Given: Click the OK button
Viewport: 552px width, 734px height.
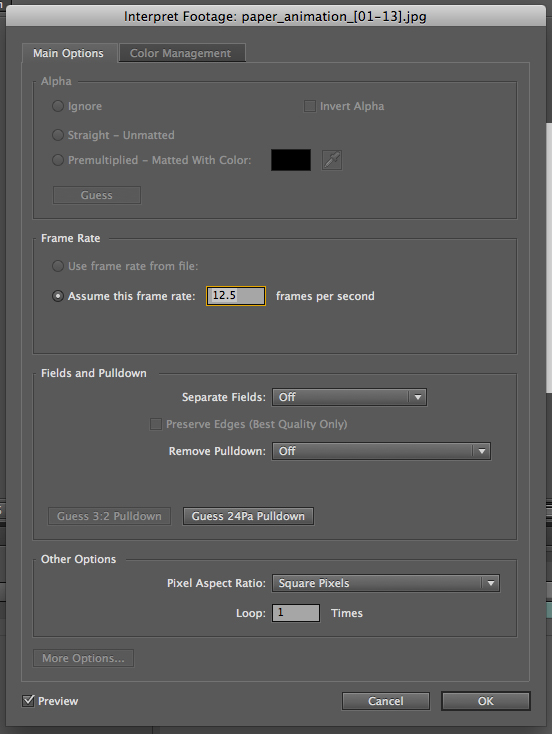Looking at the screenshot, I should 486,701.
